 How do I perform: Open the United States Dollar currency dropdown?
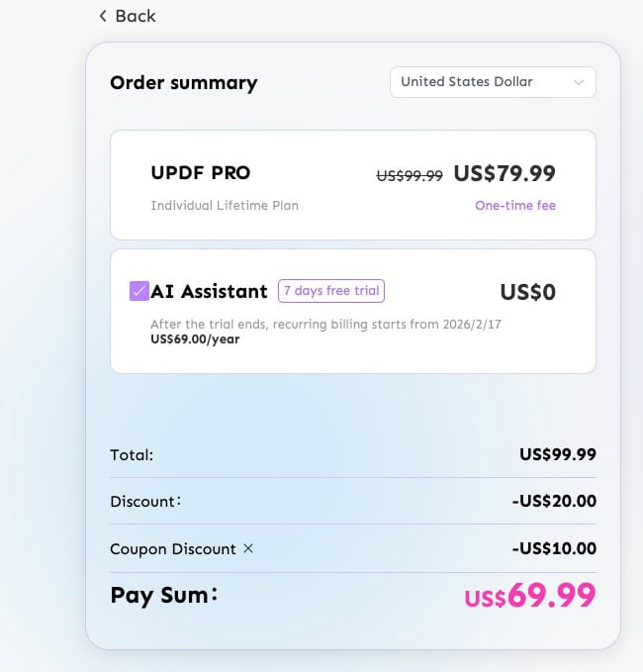493,82
